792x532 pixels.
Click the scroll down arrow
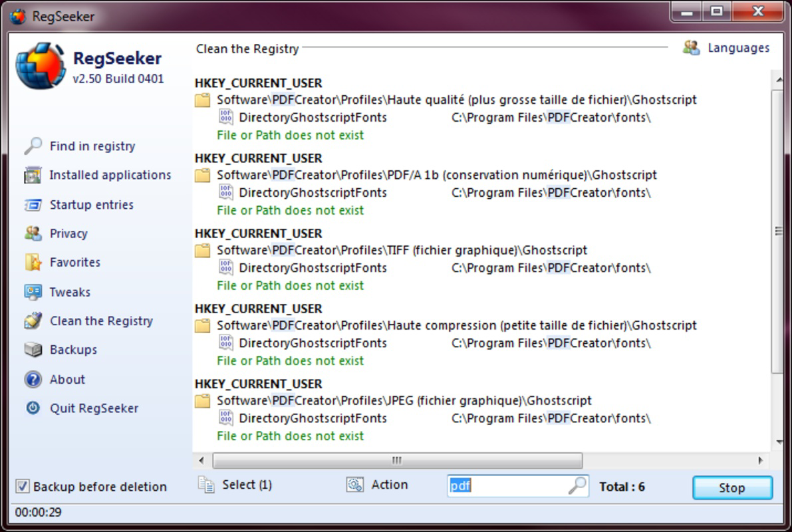[778, 442]
